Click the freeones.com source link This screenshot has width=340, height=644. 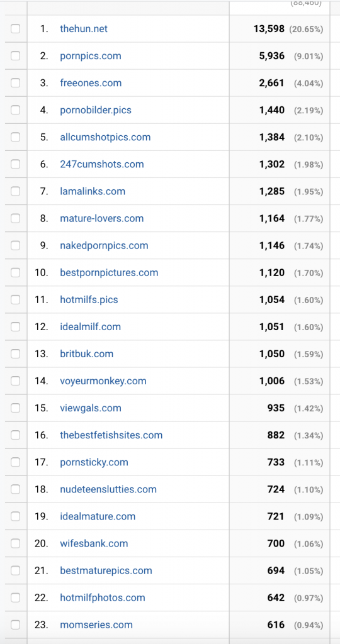pyautogui.click(x=91, y=83)
